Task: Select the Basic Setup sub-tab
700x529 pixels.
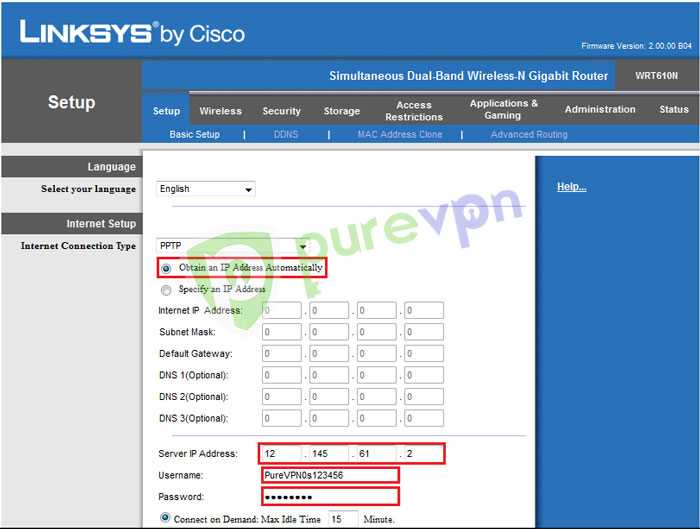Action: (x=194, y=134)
